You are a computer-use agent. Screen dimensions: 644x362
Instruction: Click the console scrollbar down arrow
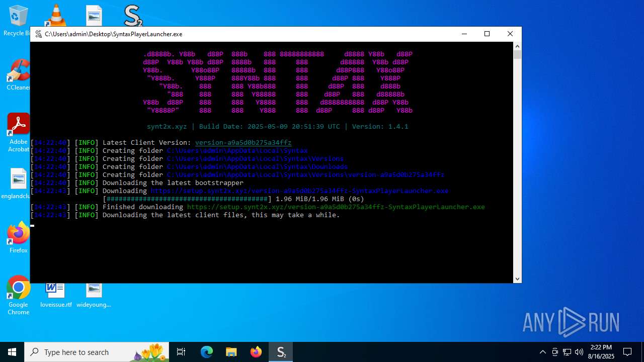pyautogui.click(x=517, y=279)
